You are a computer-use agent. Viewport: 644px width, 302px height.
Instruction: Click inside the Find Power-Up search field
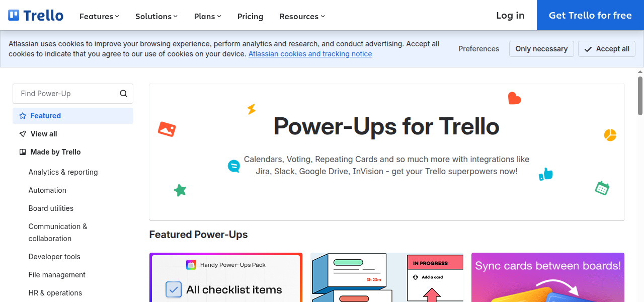(x=65, y=94)
